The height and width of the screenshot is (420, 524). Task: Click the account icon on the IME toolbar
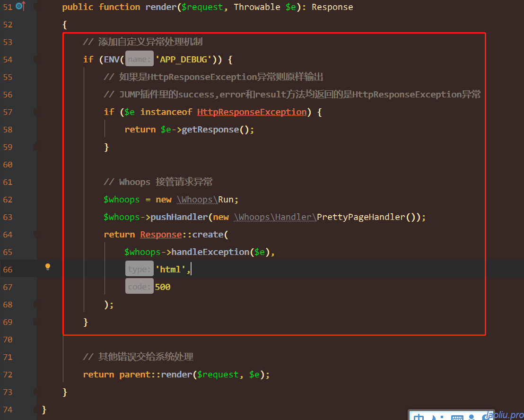(x=472, y=417)
